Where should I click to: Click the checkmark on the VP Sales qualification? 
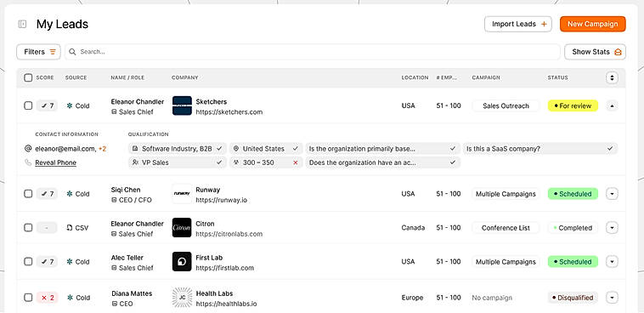[x=219, y=162]
